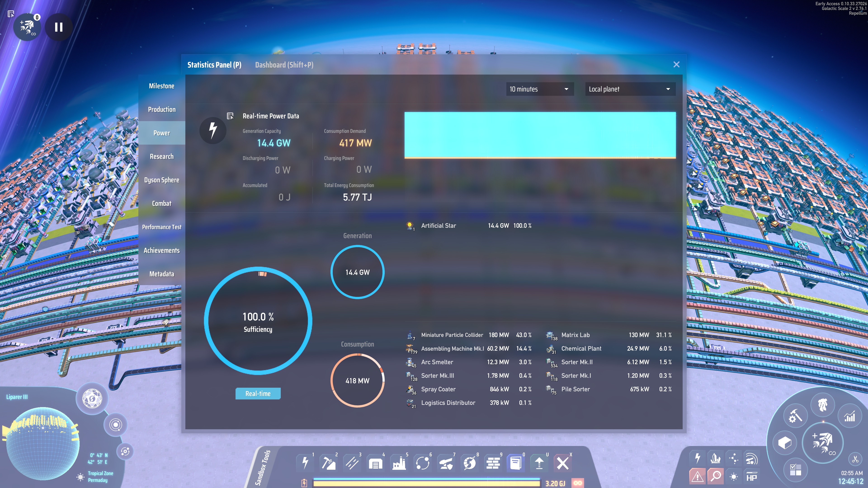
Task: Toggle the magnifier detail display button
Action: [x=716, y=476]
